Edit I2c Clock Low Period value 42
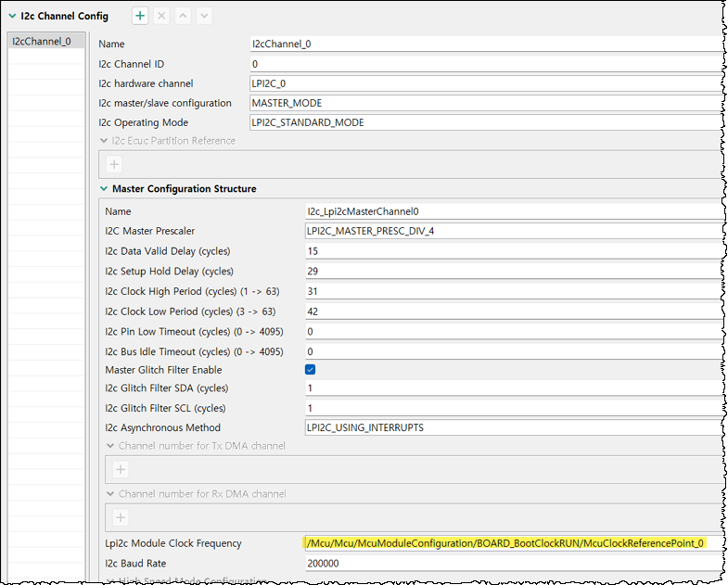 515,312
